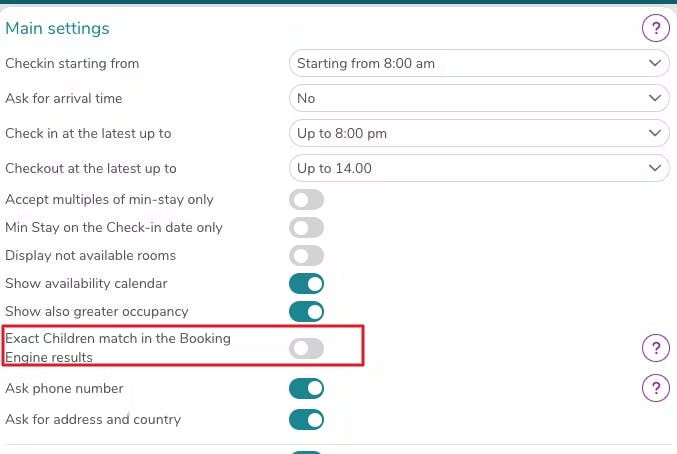
Task: Click the Display not available rooms label
Action: click(x=91, y=256)
